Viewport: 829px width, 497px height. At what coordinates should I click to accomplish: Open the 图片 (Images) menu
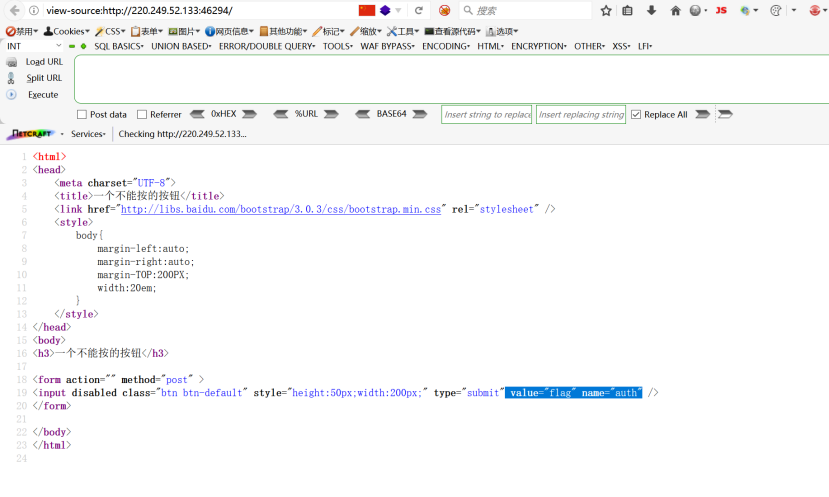click(184, 31)
